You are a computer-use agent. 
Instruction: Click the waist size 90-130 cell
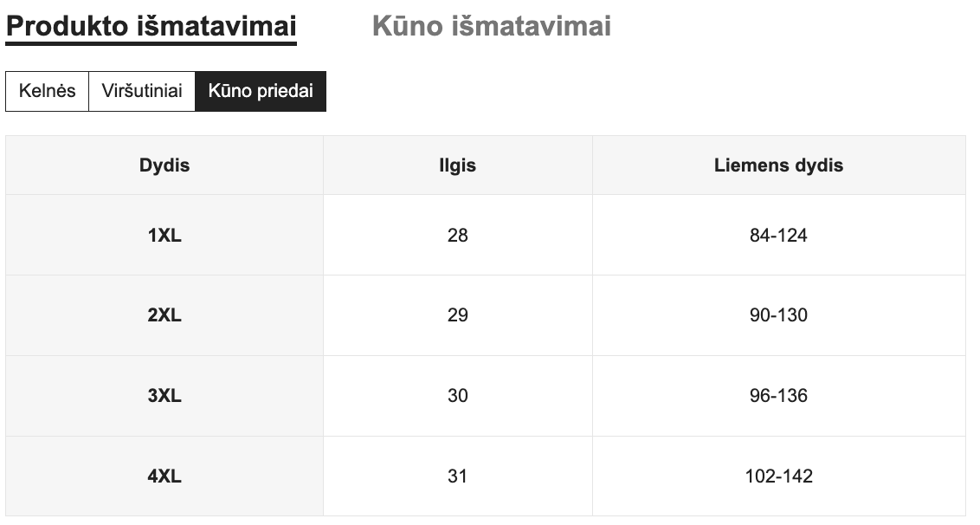click(x=778, y=315)
